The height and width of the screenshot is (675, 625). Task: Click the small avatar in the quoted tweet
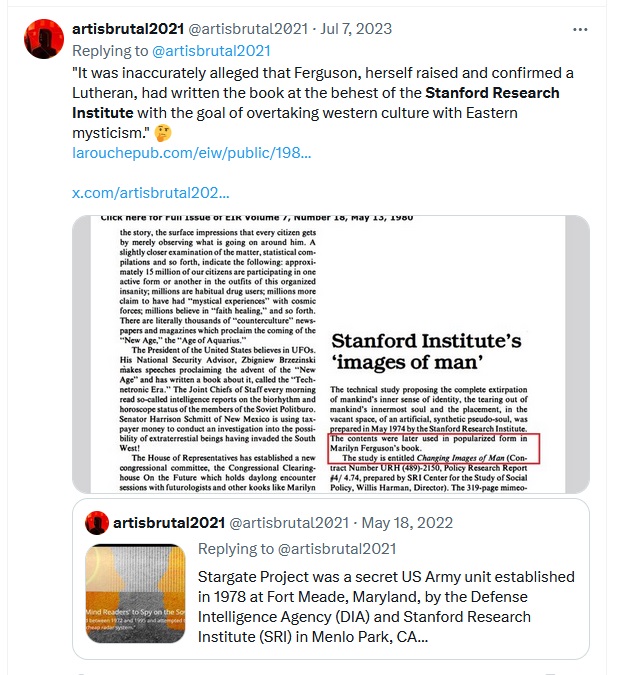97,523
